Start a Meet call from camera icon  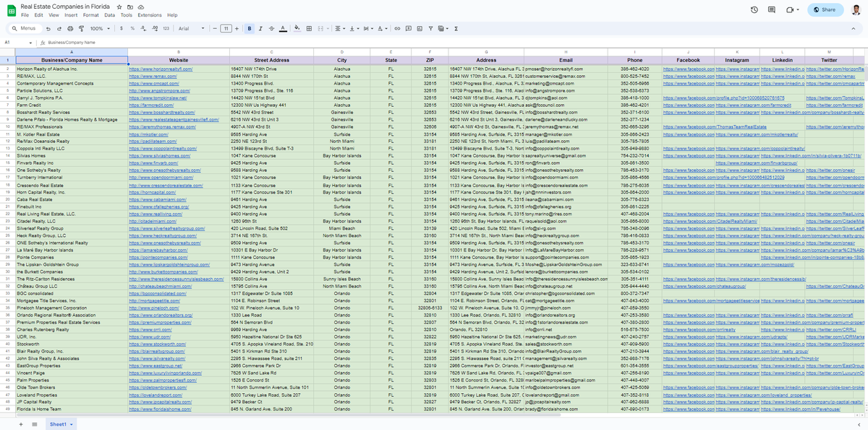pyautogui.click(x=789, y=9)
